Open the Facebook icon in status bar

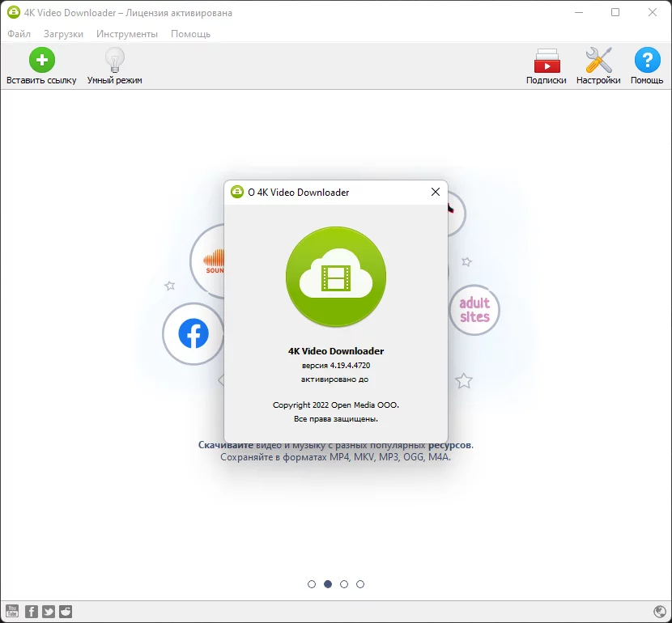pos(32,611)
